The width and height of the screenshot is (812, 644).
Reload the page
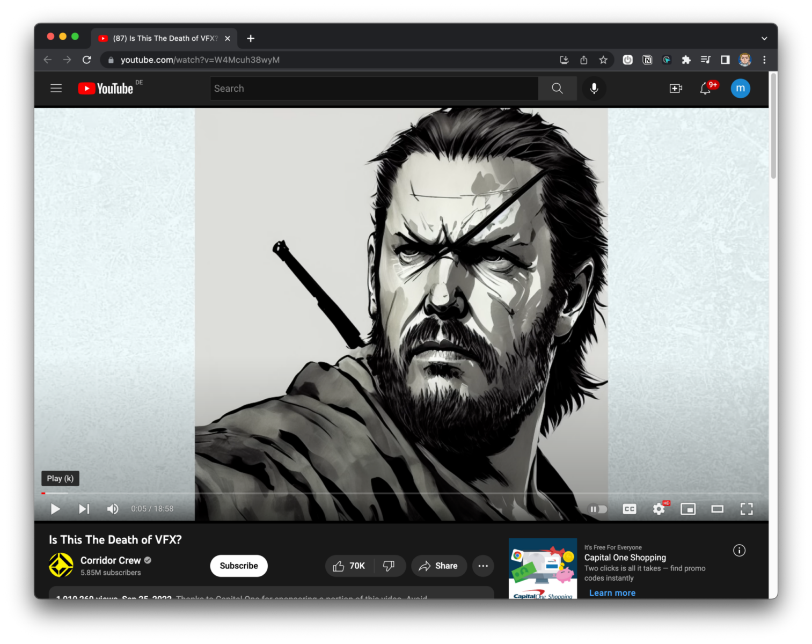click(x=87, y=60)
